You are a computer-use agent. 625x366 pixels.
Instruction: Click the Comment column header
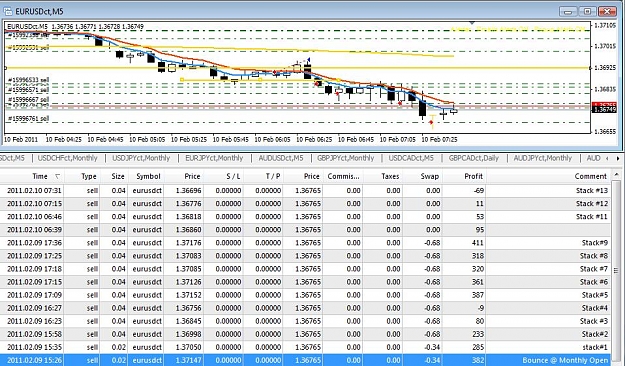[x=548, y=176]
